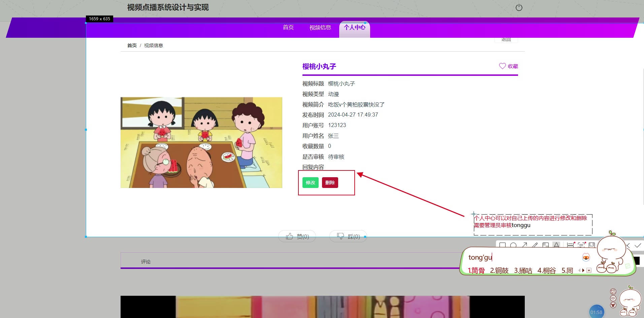
Task: Click the 视频点播系统设计与实现 site title
Action: click(x=168, y=7)
